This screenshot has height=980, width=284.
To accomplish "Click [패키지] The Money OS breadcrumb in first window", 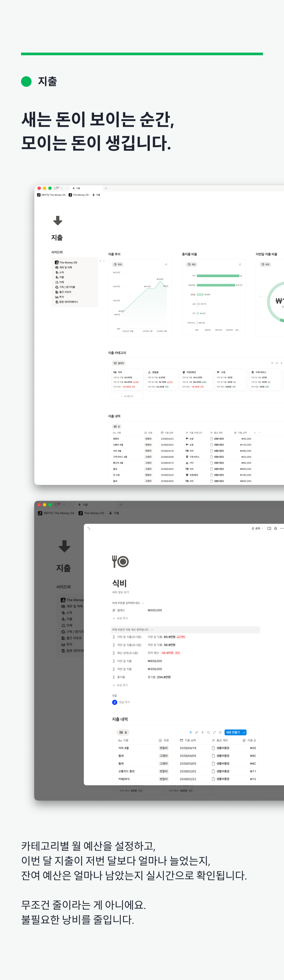I will pyautogui.click(x=51, y=195).
